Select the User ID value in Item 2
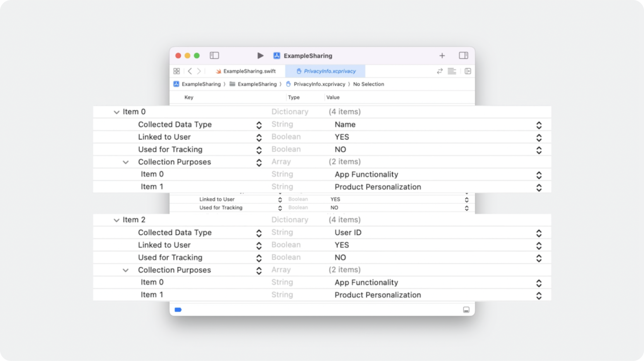This screenshot has height=361, width=644. (348, 233)
